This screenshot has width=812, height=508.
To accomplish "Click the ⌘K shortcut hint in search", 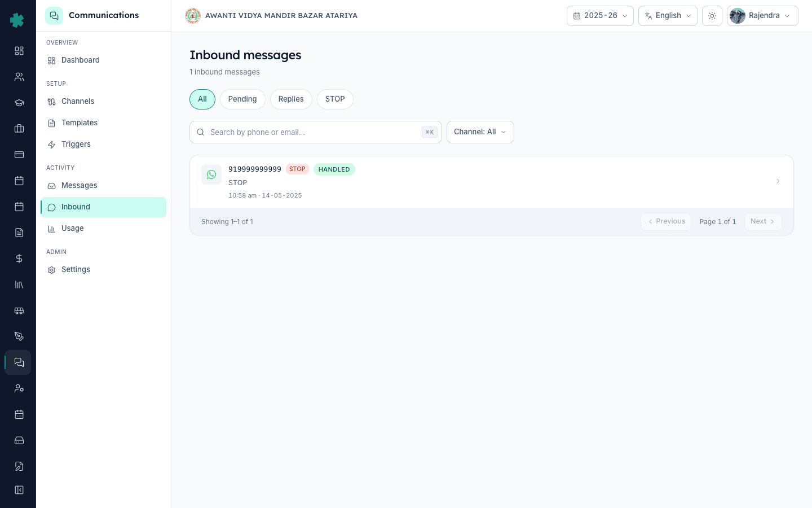I will click(x=430, y=132).
